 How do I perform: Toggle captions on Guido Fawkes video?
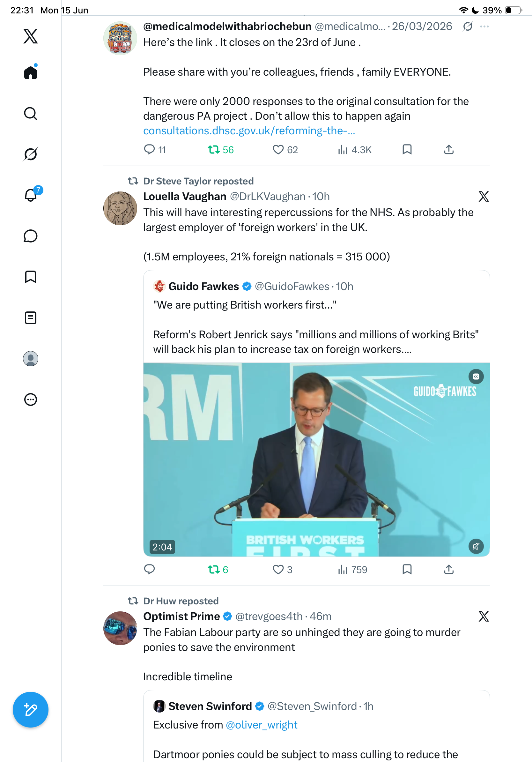476,377
